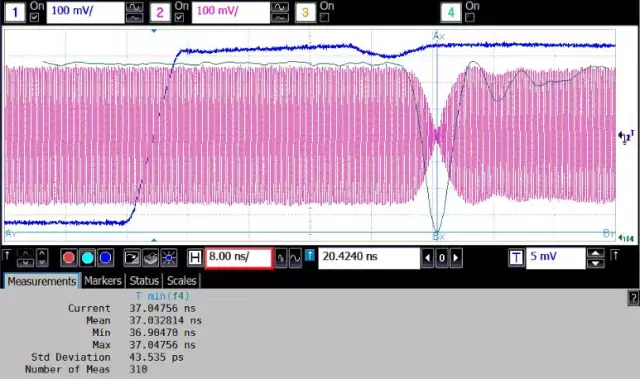Viewport: 640px width, 379px height.
Task: Edit the 5 mV trigger level field
Action: point(556,258)
